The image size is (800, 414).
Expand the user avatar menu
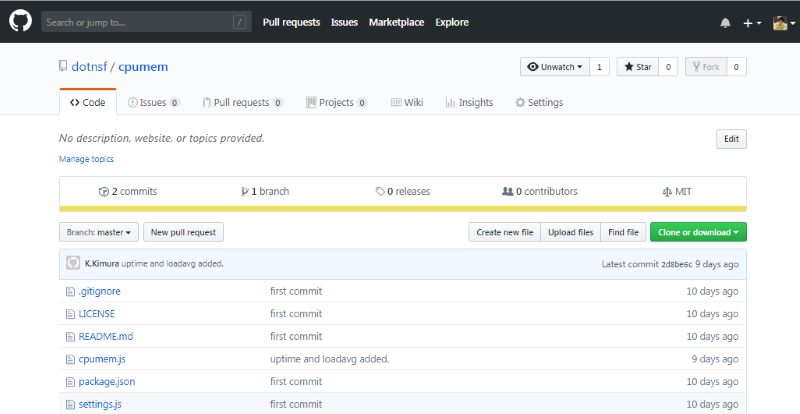783,22
